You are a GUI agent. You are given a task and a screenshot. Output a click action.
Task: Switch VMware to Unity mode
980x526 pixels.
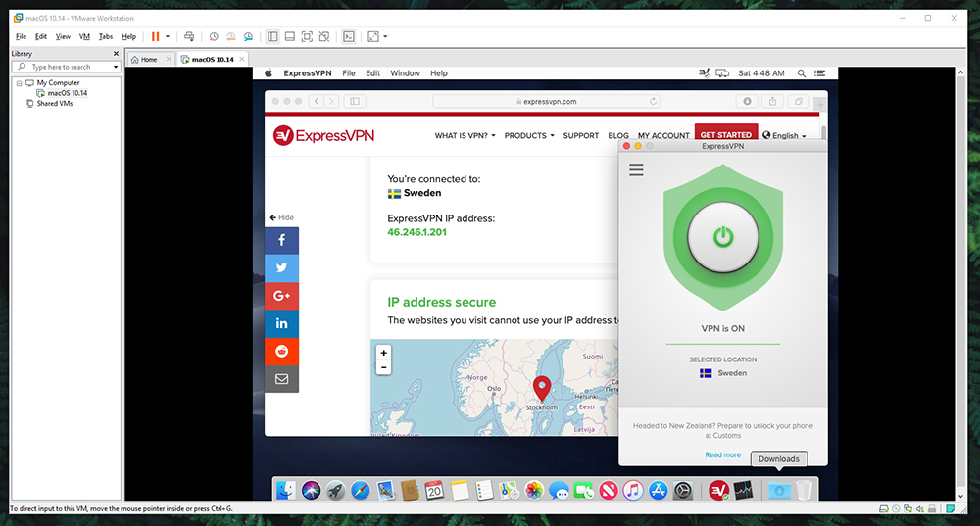324,37
